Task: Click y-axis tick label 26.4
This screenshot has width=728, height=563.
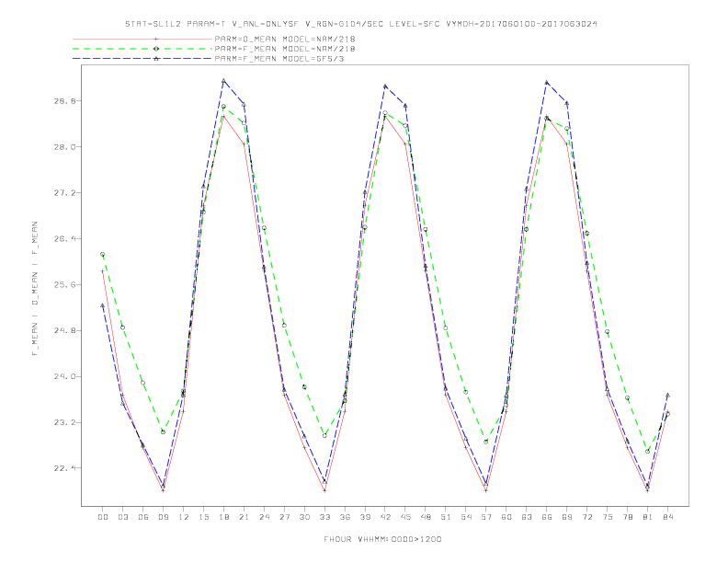Action: [x=63, y=239]
